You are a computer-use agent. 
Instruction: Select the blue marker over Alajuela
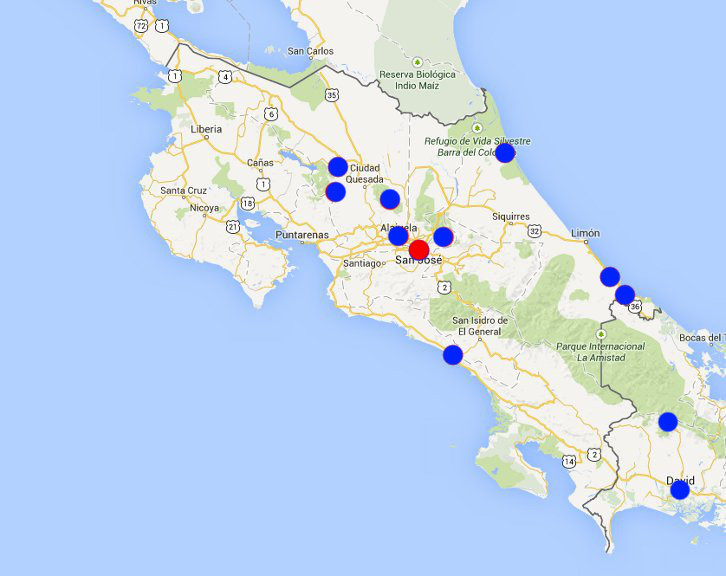coord(398,235)
